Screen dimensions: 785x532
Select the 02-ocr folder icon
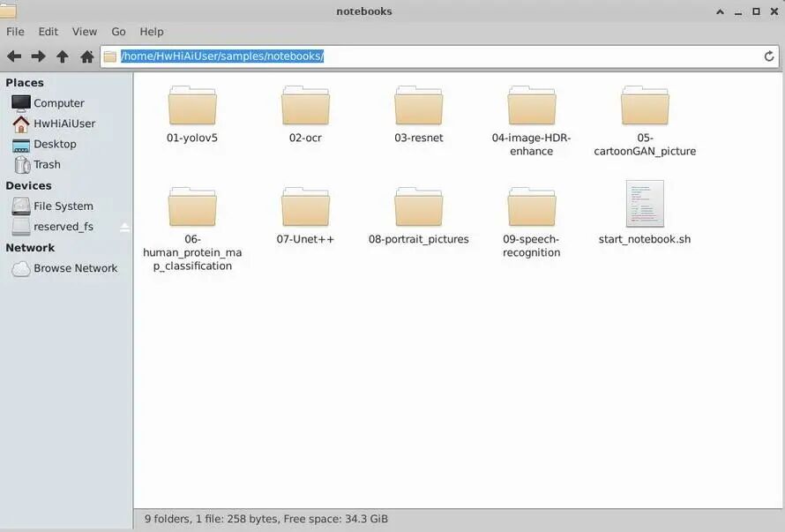(x=305, y=105)
